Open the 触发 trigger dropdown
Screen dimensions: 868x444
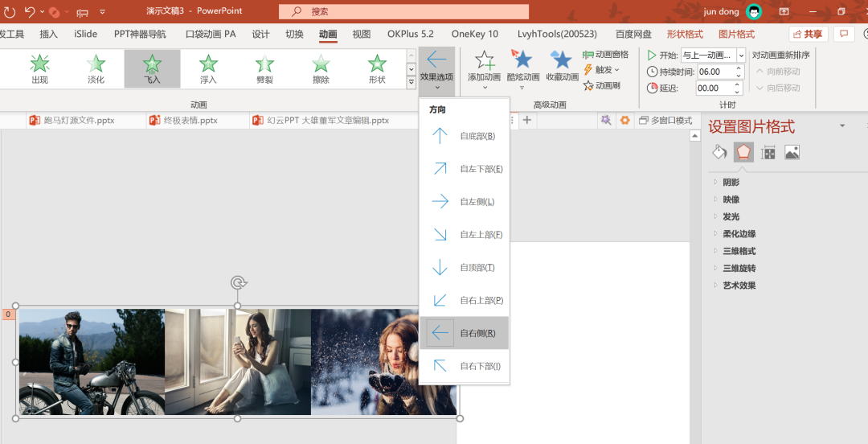pos(602,70)
